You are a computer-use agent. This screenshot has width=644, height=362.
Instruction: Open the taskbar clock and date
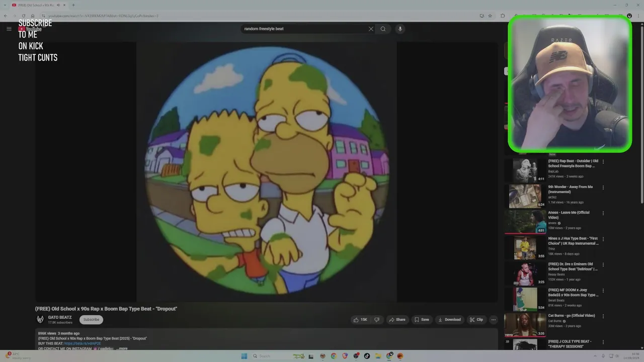click(631, 356)
